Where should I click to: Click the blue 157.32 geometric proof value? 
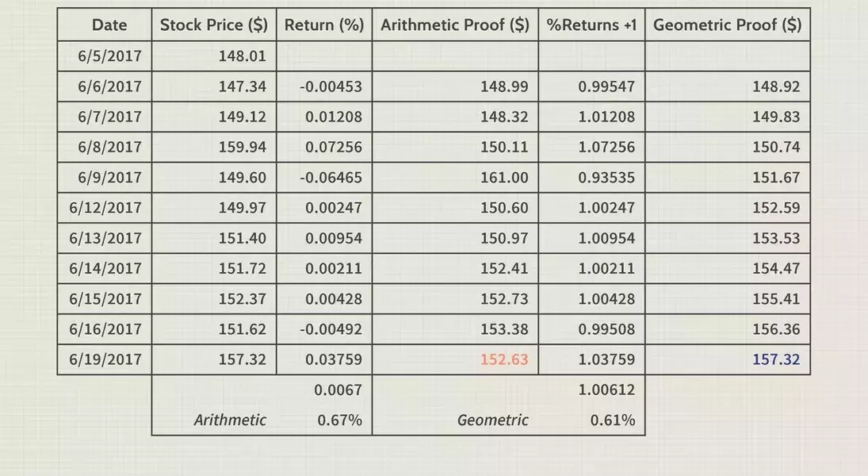(x=776, y=359)
